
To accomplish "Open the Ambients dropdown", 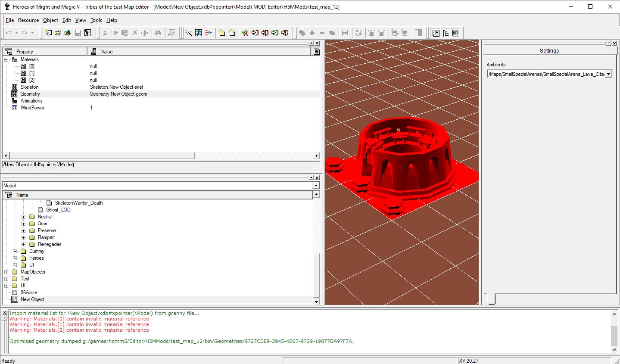I will coord(608,74).
